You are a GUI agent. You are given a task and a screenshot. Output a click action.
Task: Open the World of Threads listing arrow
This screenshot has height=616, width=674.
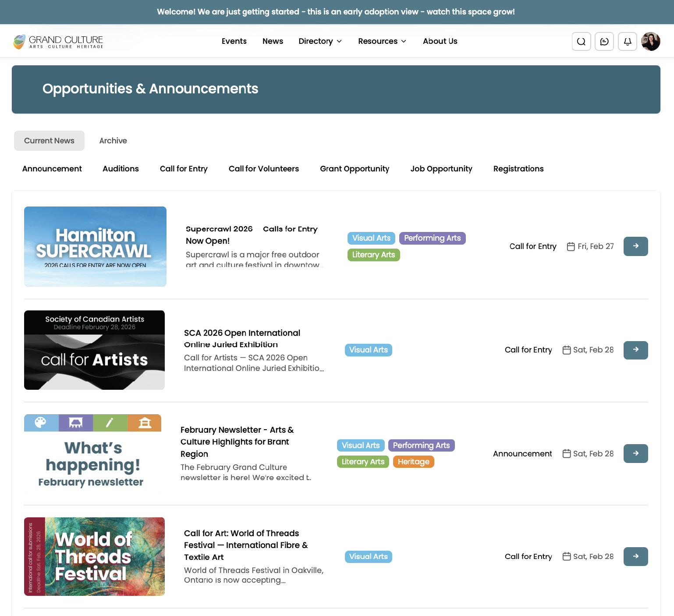(x=635, y=556)
